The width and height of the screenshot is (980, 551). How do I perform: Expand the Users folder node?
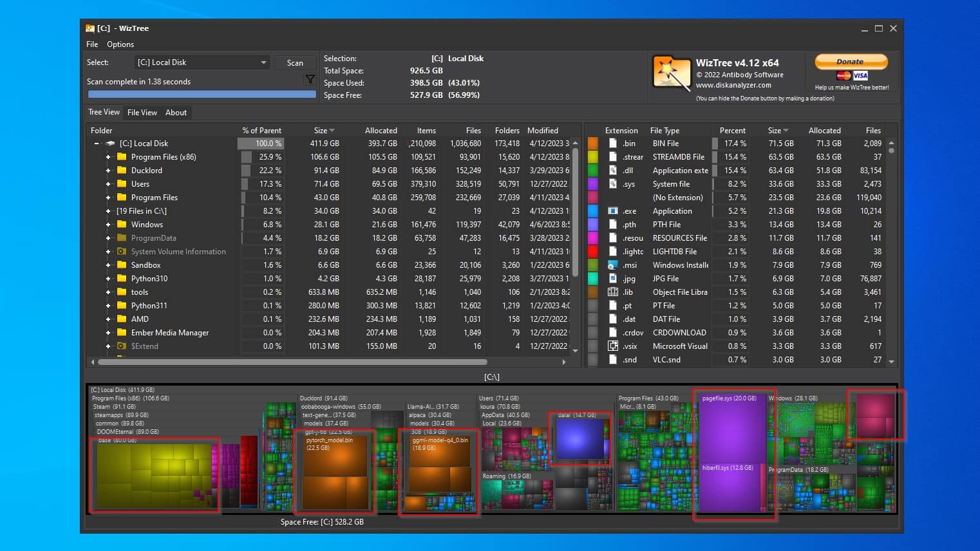[108, 184]
